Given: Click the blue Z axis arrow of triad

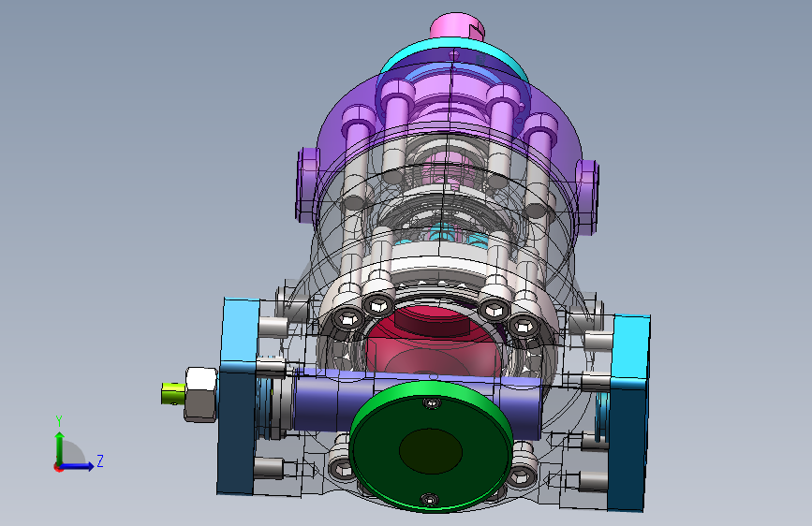Looking at the screenshot, I should click(x=78, y=466).
